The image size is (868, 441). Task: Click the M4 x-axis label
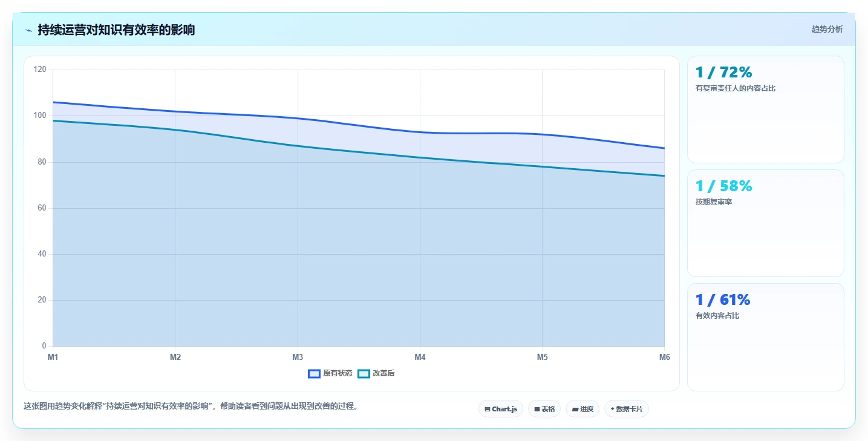420,358
